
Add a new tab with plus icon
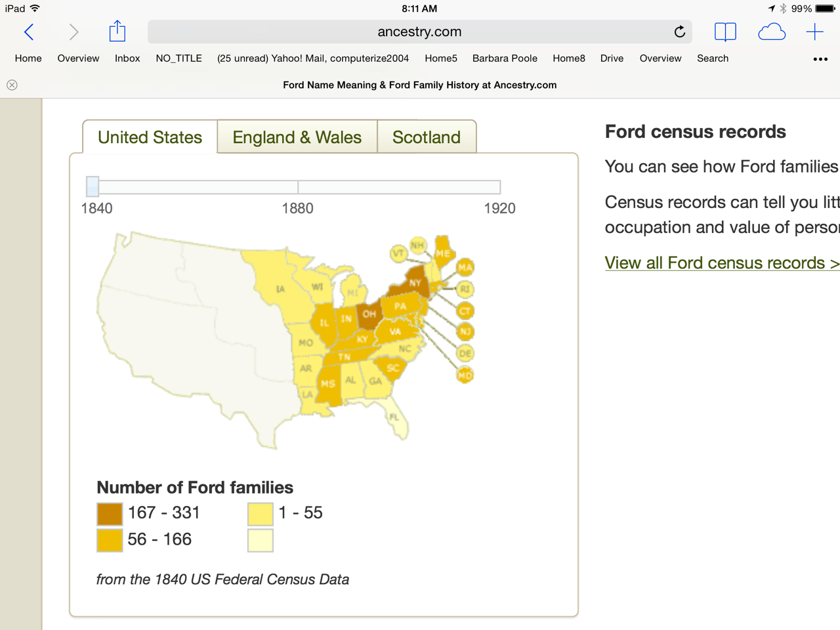[814, 31]
